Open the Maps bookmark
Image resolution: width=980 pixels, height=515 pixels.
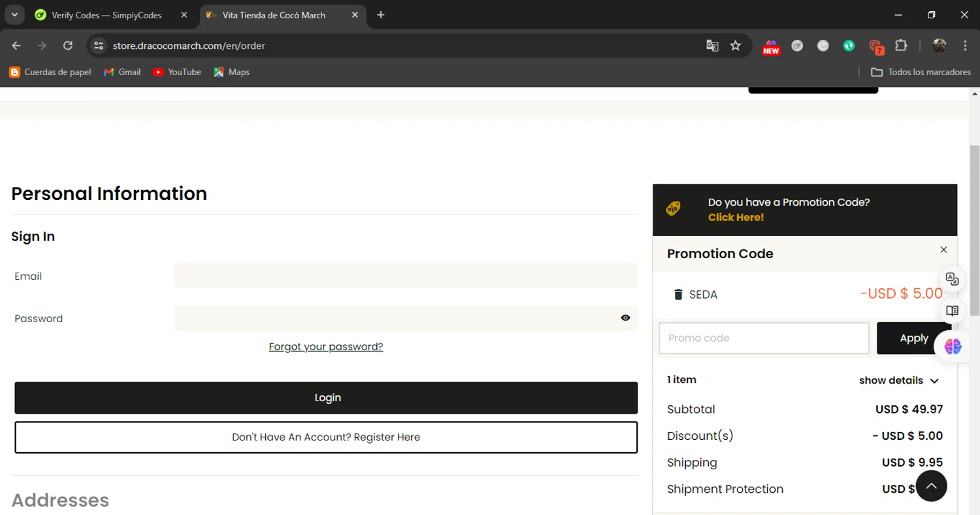point(232,72)
